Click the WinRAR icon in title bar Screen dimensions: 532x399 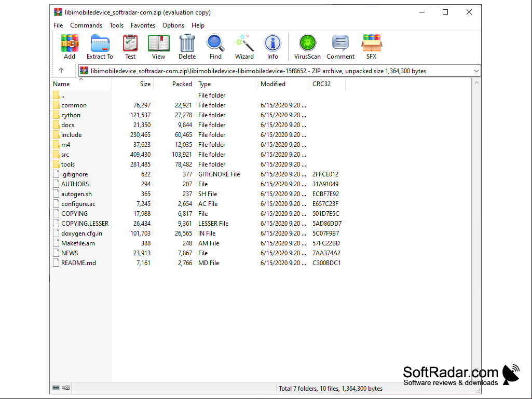coord(58,12)
